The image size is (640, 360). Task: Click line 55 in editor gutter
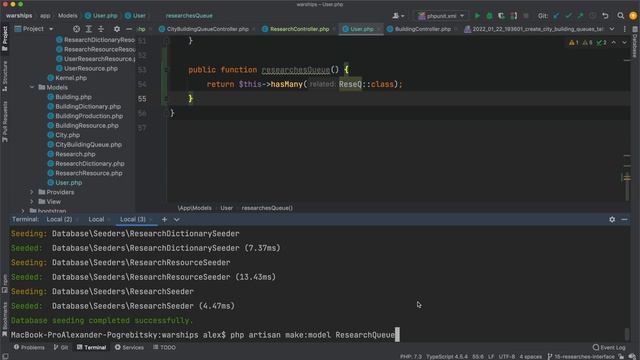point(142,99)
